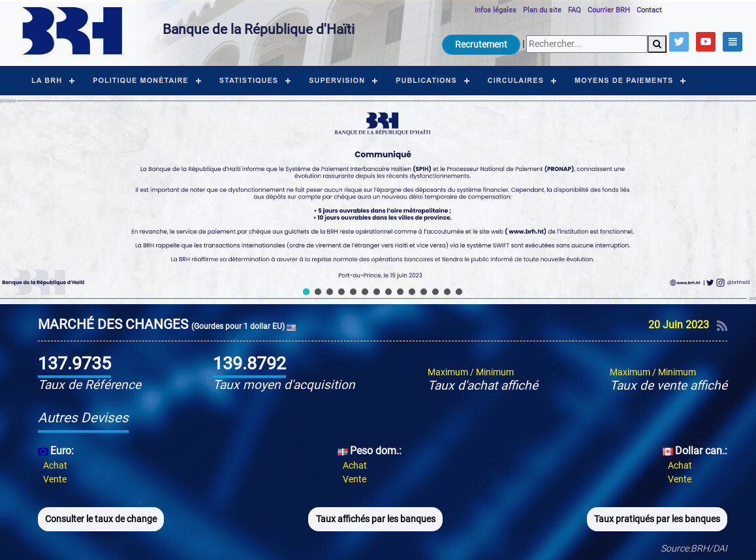
Task: Open the CIRCULAIRES menu
Action: click(x=515, y=80)
